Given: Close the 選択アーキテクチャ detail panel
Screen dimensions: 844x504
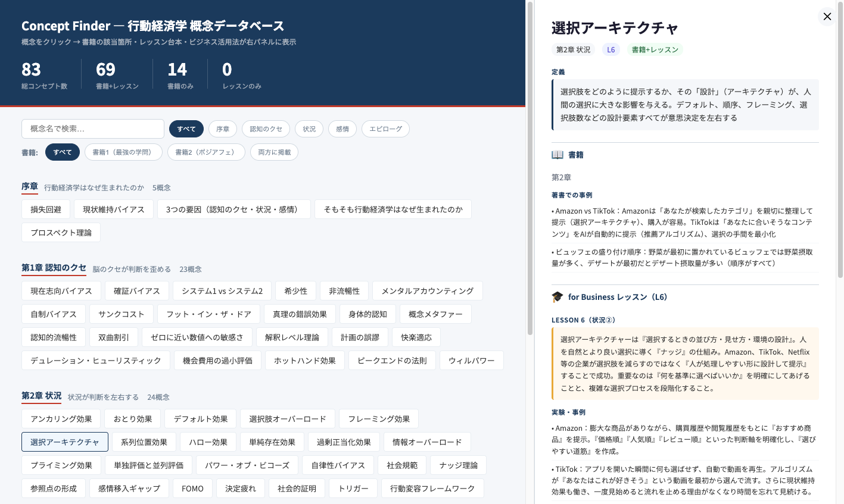Looking at the screenshot, I should [827, 17].
